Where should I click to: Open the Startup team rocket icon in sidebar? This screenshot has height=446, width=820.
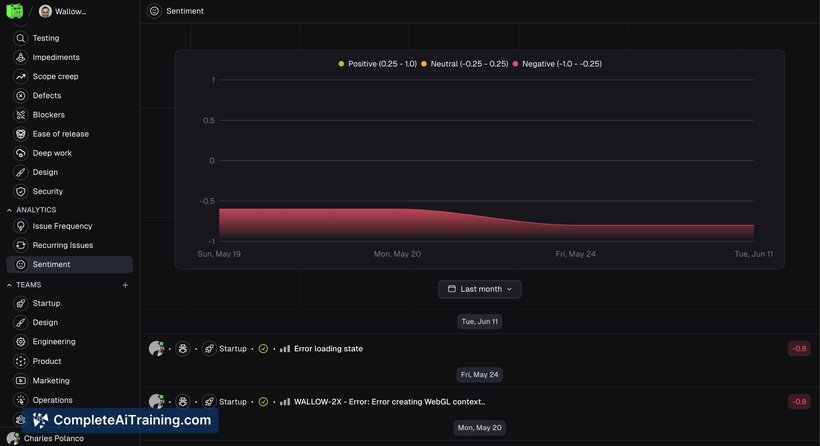coord(20,303)
